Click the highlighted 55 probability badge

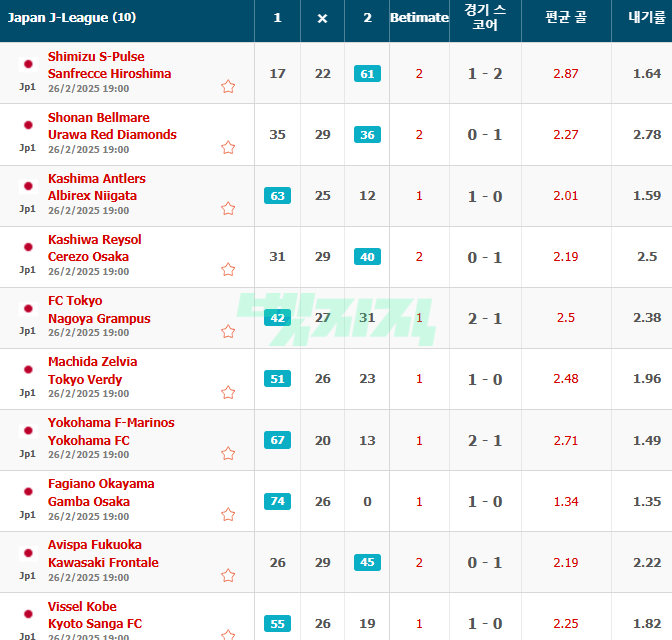277,624
